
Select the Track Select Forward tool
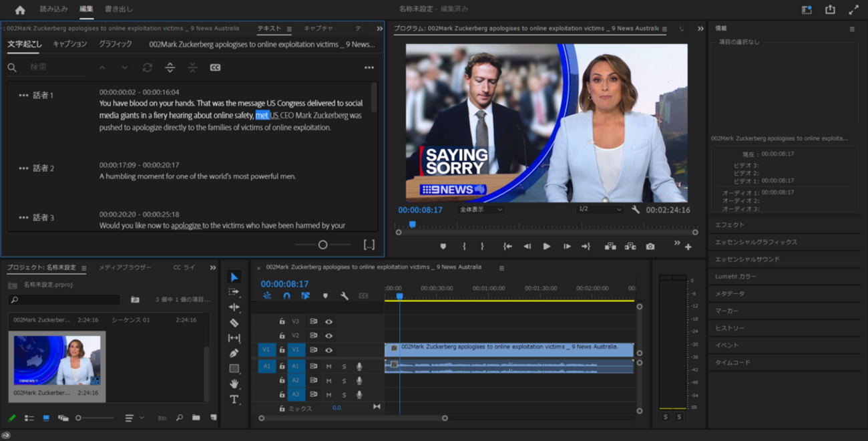(x=234, y=292)
